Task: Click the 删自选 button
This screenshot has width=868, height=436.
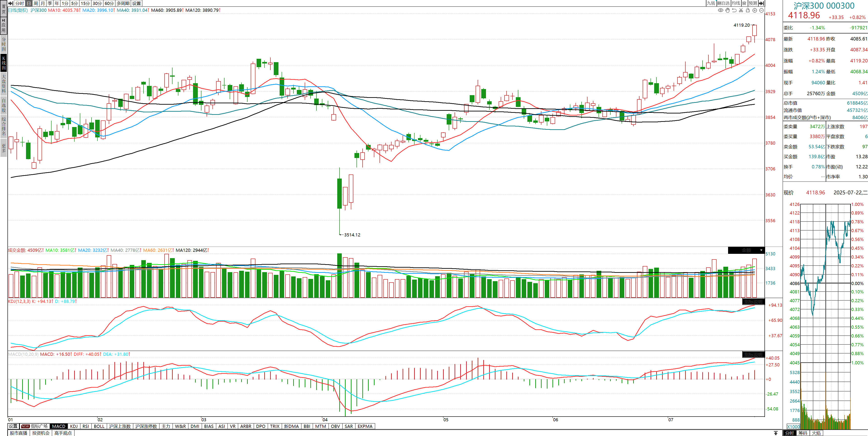Action: click(x=723, y=3)
